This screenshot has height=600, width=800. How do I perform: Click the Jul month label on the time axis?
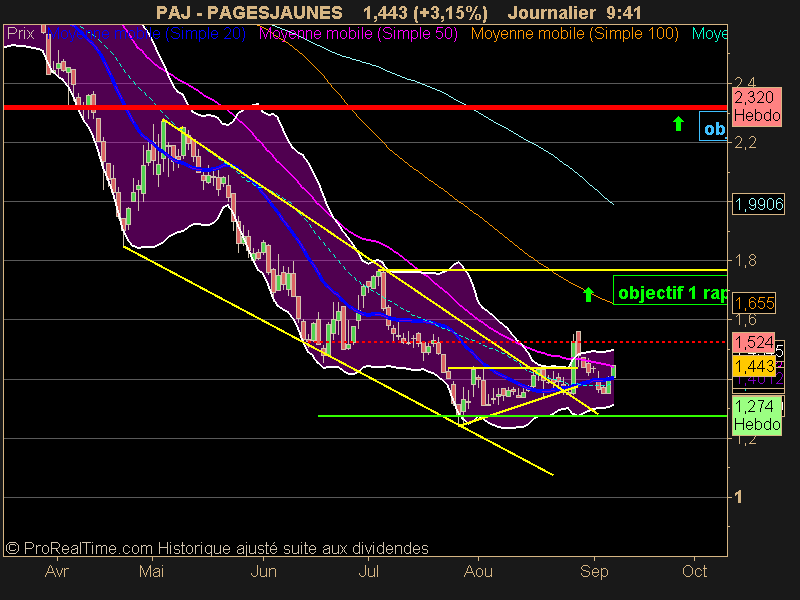368,571
